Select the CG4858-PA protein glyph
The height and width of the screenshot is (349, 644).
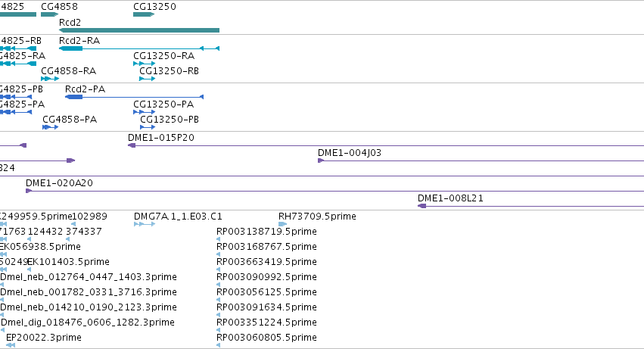pos(51,127)
